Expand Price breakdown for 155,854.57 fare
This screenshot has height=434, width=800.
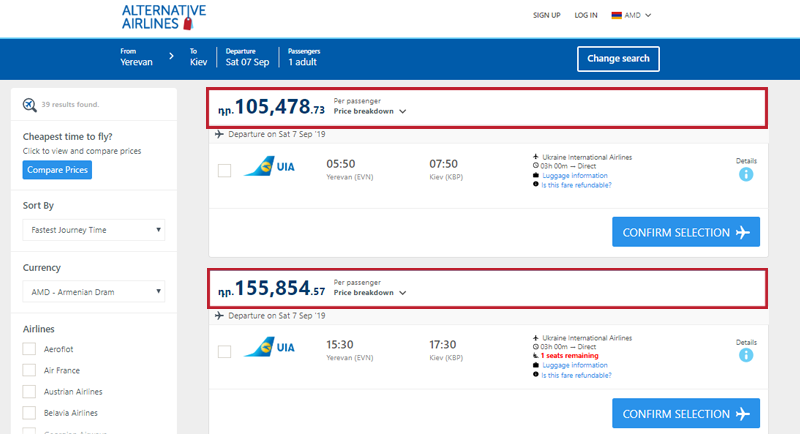pos(370,293)
